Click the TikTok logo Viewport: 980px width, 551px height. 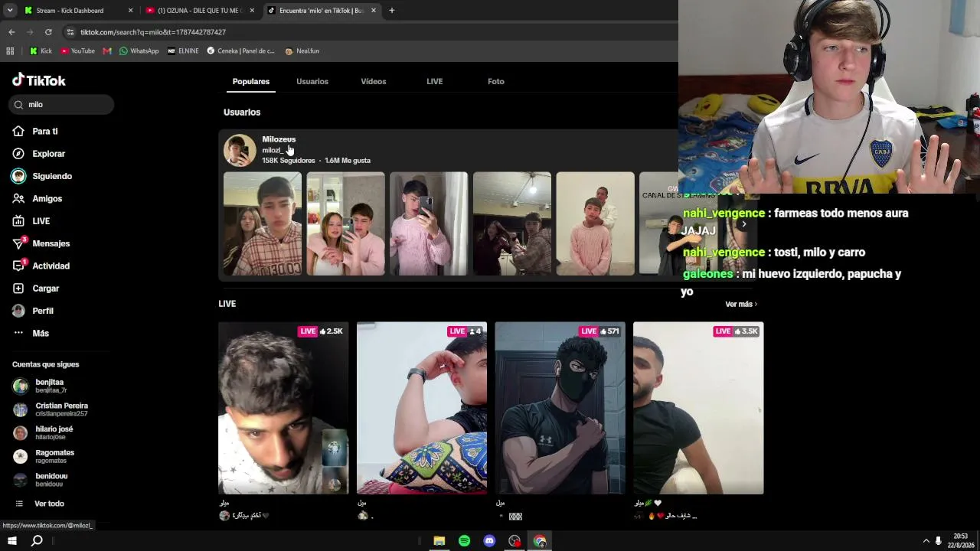[x=39, y=80]
